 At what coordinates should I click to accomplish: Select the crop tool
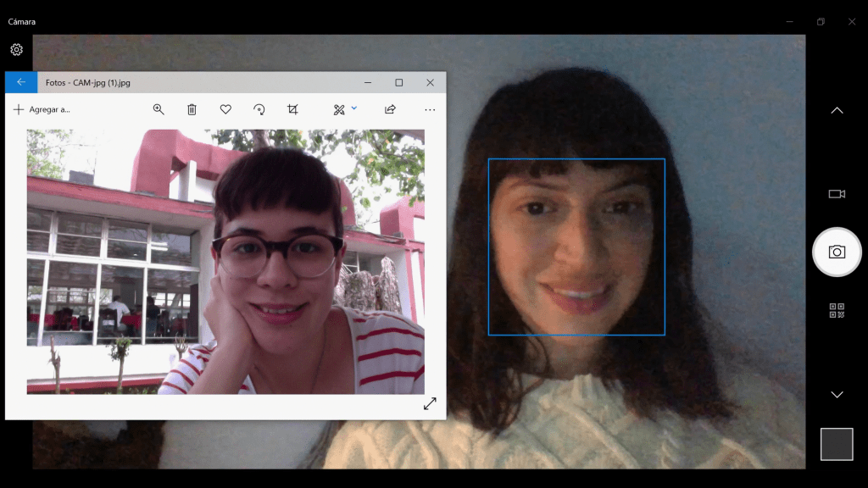pos(293,109)
